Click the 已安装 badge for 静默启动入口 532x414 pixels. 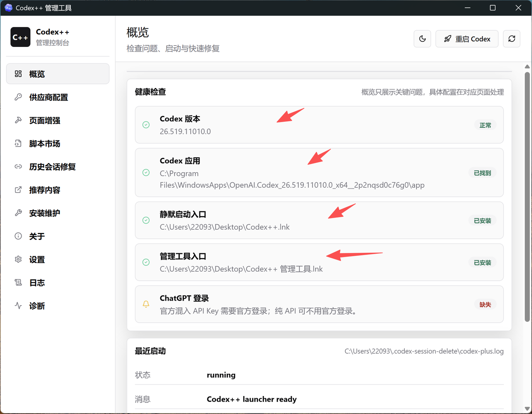tap(482, 220)
